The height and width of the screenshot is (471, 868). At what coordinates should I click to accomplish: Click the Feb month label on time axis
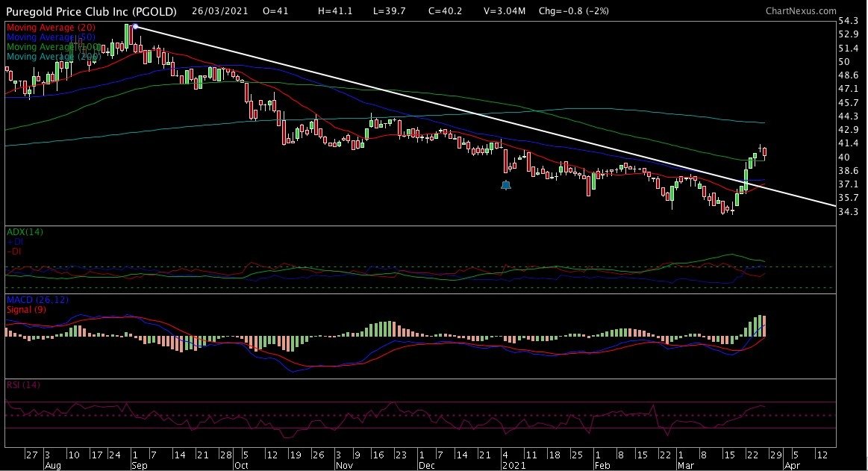click(602, 466)
